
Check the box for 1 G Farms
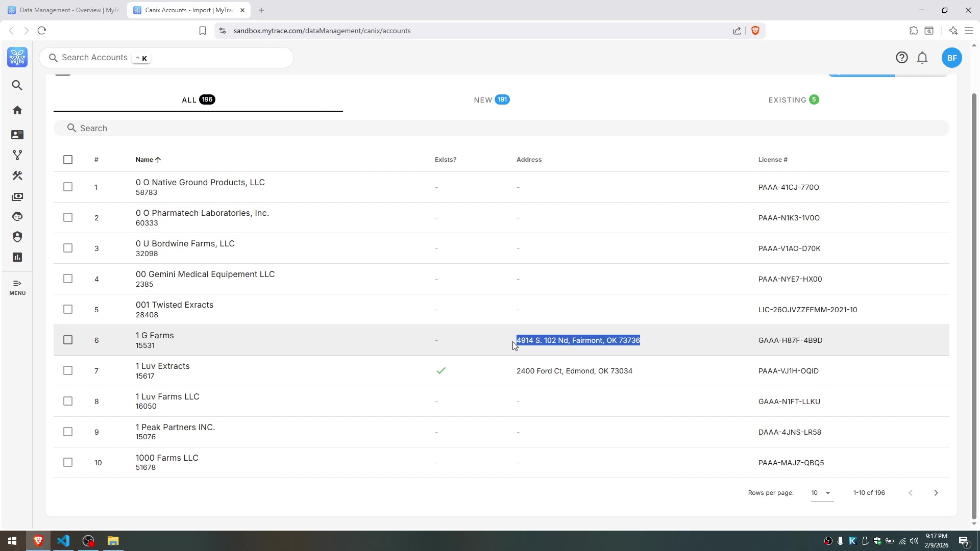pyautogui.click(x=68, y=340)
